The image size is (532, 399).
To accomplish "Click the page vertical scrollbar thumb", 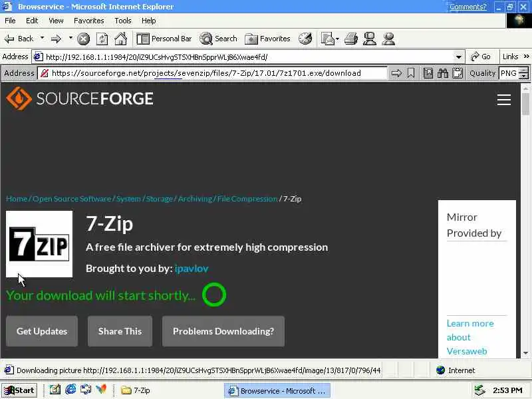I will 525,104.
